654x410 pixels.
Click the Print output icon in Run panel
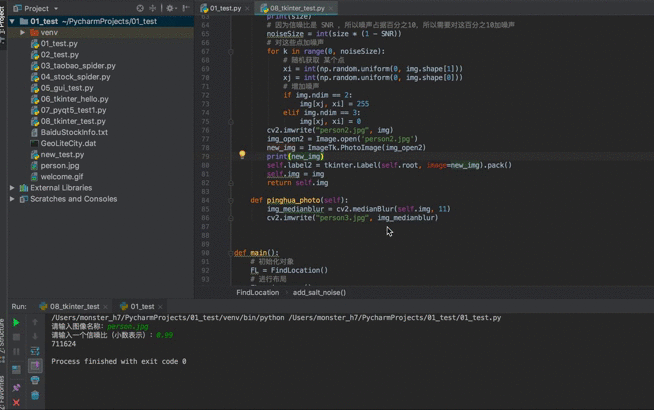[35, 380]
